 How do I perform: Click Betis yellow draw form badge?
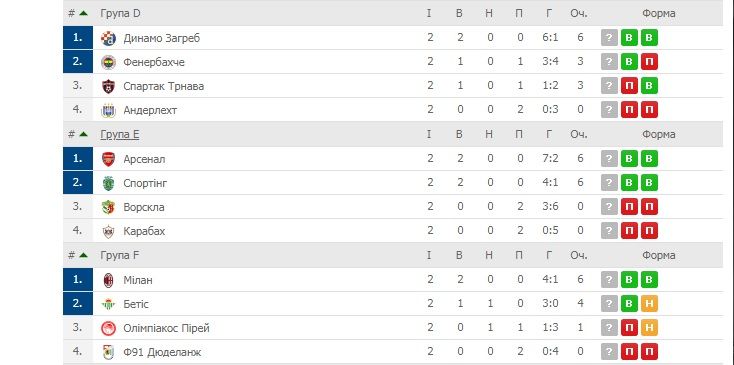[649, 304]
